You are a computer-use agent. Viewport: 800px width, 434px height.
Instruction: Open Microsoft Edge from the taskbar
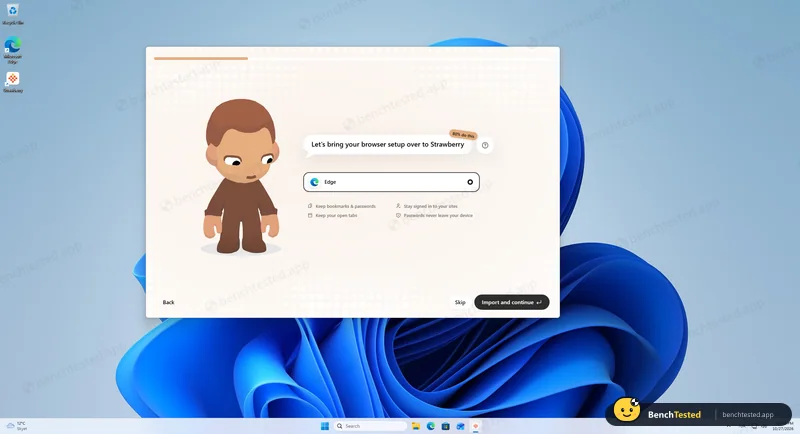click(431, 426)
